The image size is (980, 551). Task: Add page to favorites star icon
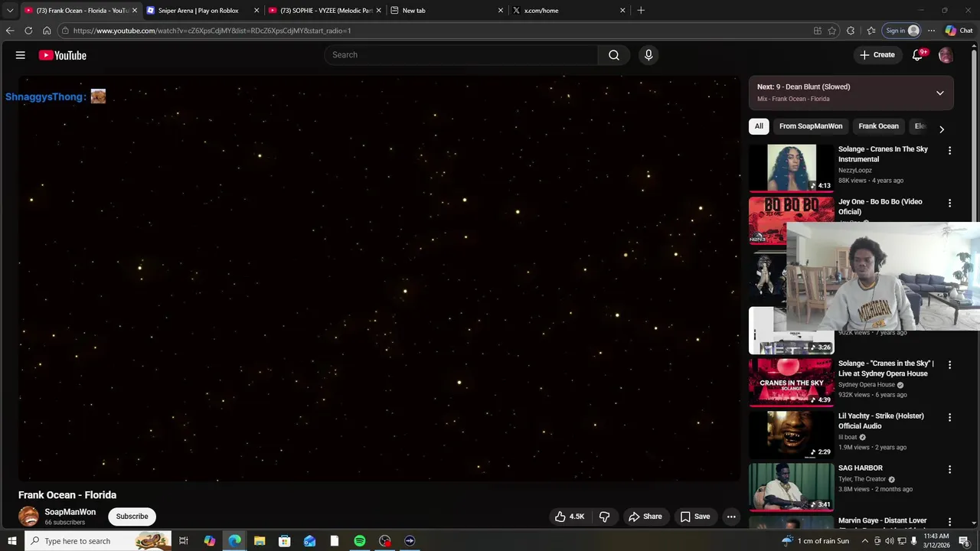click(x=832, y=31)
